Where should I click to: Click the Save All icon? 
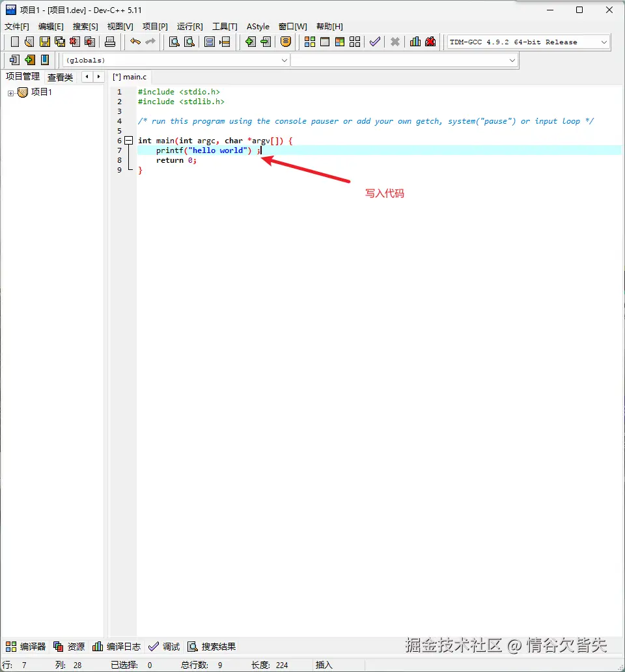pyautogui.click(x=59, y=42)
